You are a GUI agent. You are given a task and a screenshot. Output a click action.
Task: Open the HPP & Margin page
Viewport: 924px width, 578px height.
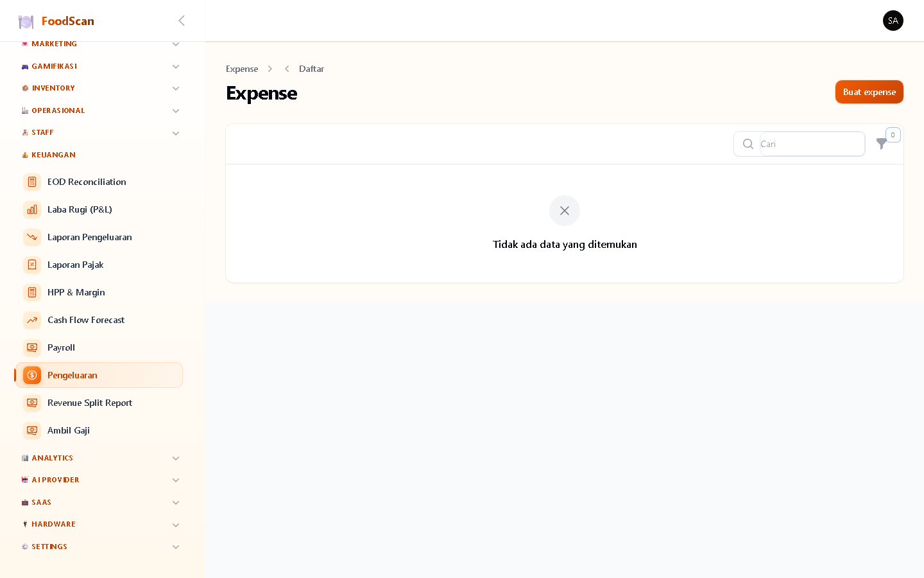click(99, 292)
